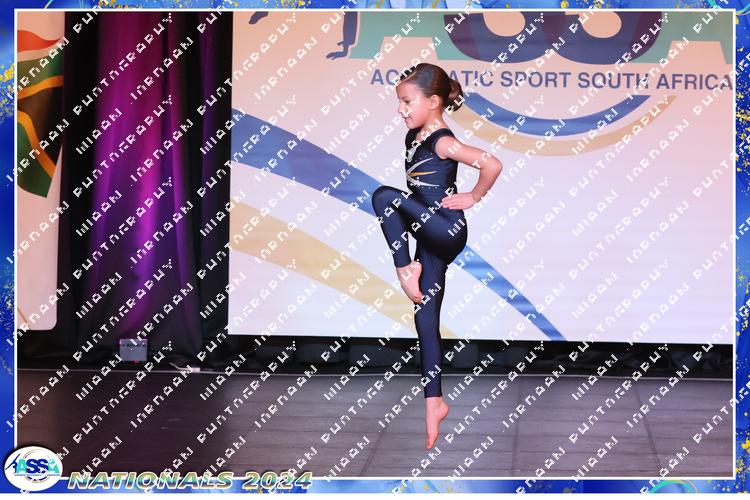Click the South African flag on the left

[x=38, y=110]
